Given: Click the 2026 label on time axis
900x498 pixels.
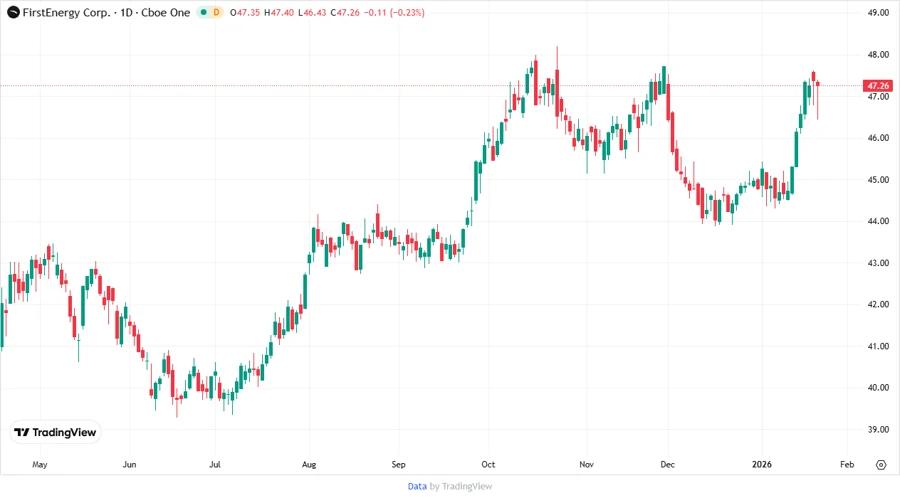Looking at the screenshot, I should click(762, 465).
